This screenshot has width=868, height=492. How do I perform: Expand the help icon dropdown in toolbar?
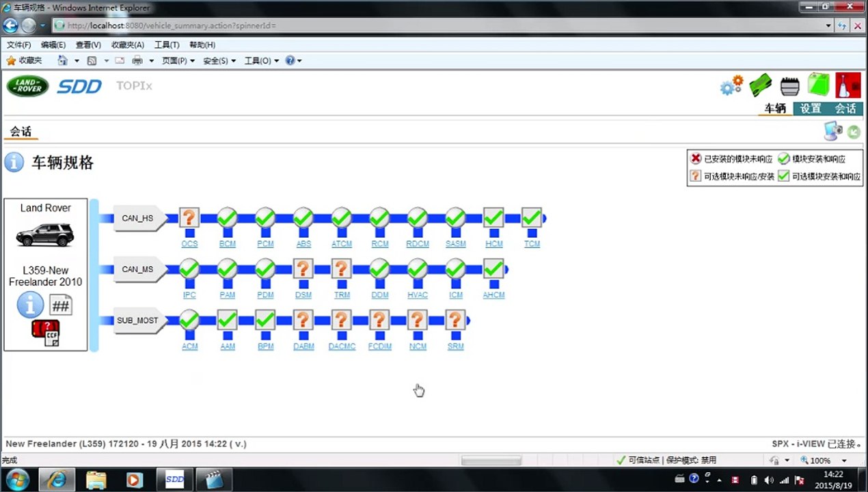coord(299,61)
